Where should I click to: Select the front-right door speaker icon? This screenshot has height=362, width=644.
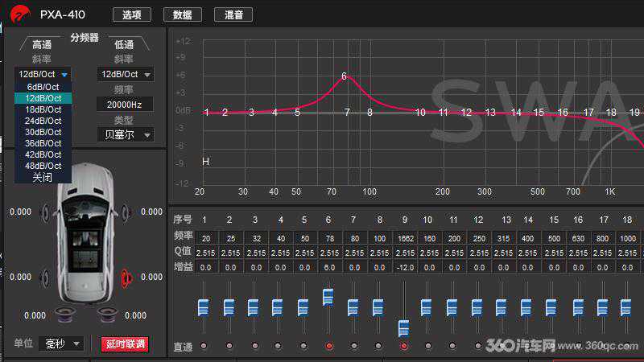pyautogui.click(x=126, y=212)
